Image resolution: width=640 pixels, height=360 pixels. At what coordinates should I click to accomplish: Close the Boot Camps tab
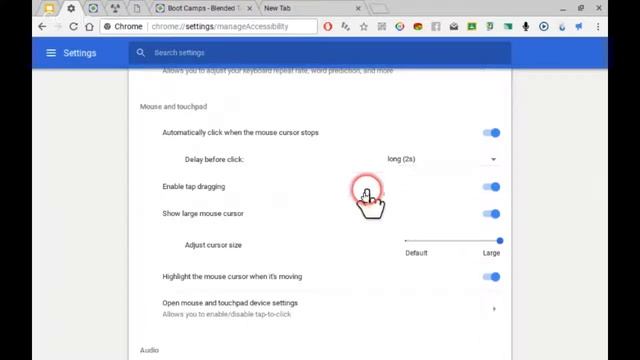tap(249, 8)
